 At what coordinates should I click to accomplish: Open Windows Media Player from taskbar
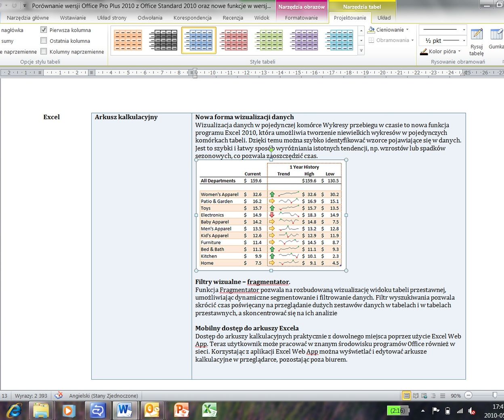[x=69, y=411]
